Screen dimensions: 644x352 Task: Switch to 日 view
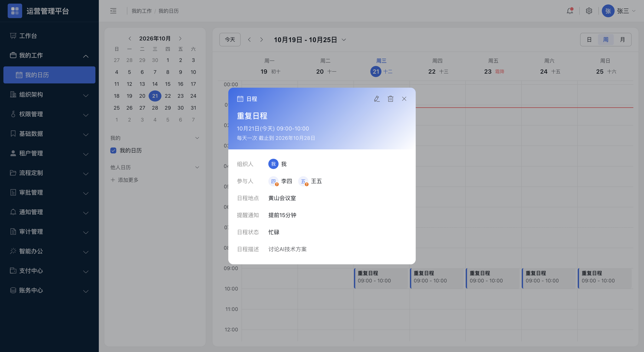589,39
